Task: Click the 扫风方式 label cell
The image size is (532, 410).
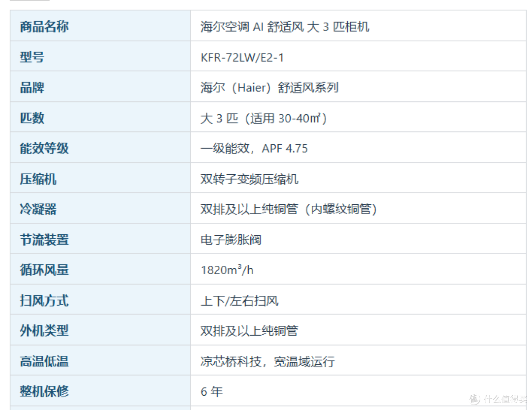Action: click(100, 300)
